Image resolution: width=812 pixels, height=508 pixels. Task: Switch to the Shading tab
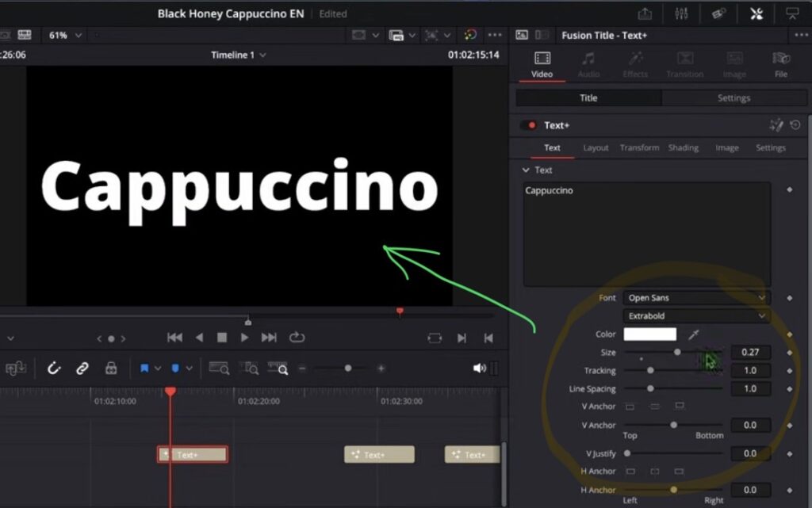(x=684, y=147)
